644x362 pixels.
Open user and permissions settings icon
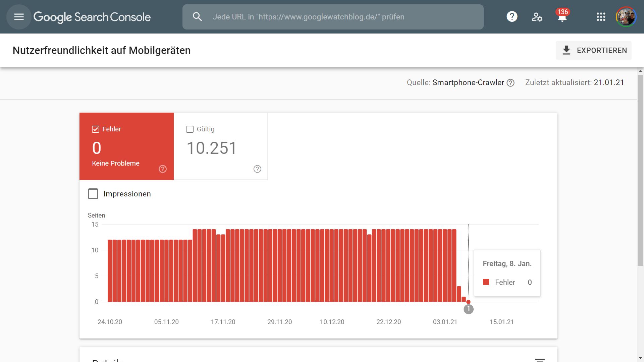537,17
